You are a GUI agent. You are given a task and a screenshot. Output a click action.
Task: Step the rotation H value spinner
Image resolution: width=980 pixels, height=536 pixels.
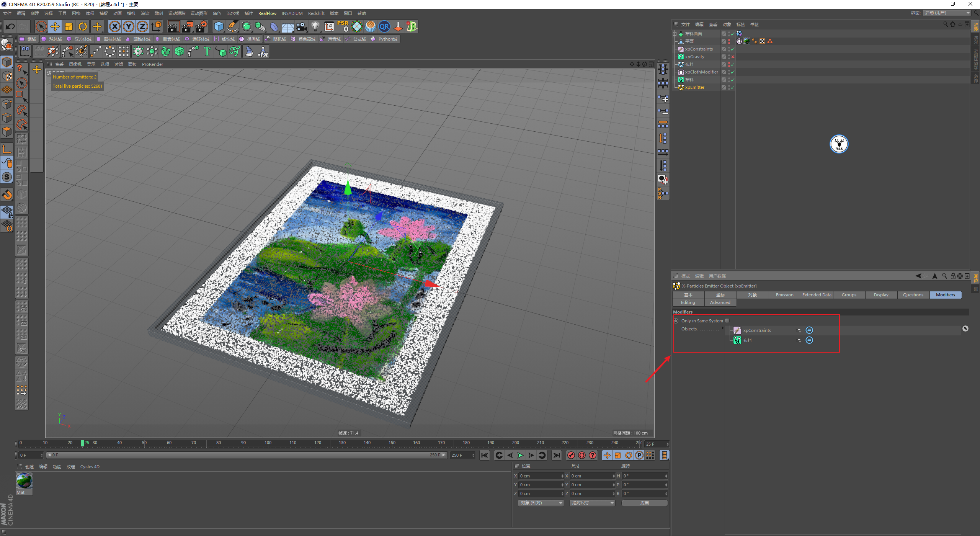[666, 476]
